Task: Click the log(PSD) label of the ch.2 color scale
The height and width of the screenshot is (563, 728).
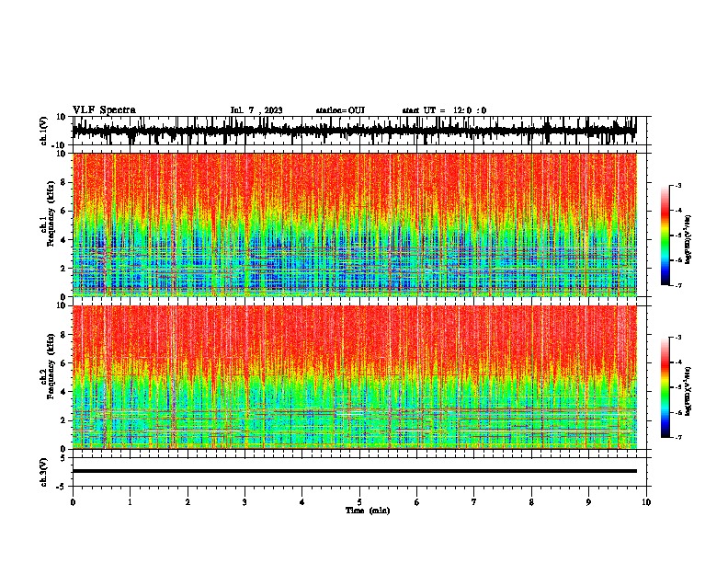Action: [x=689, y=390]
